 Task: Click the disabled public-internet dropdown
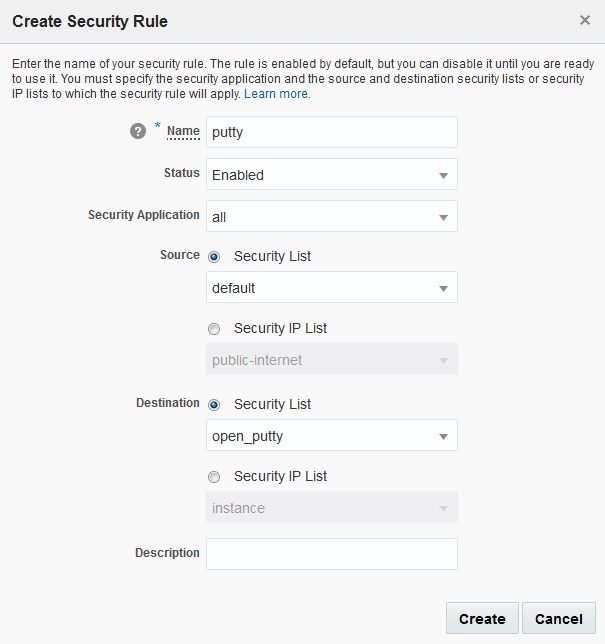point(331,360)
